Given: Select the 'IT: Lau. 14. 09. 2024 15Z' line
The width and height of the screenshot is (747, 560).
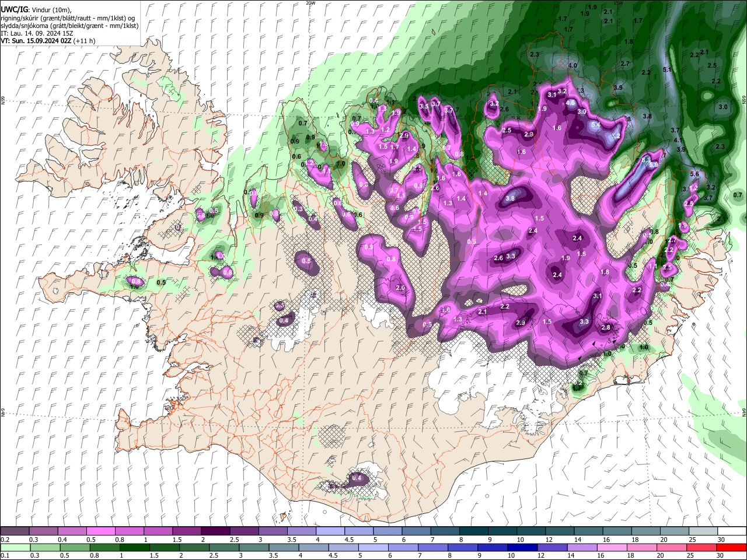Looking at the screenshot, I should 36,33.
